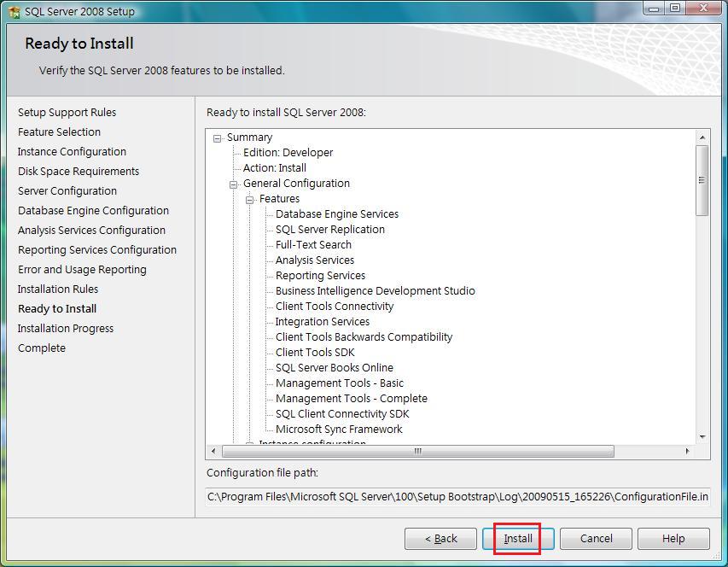The width and height of the screenshot is (728, 567).
Task: Maximize the SQL Server Setup window
Action: (x=675, y=9)
